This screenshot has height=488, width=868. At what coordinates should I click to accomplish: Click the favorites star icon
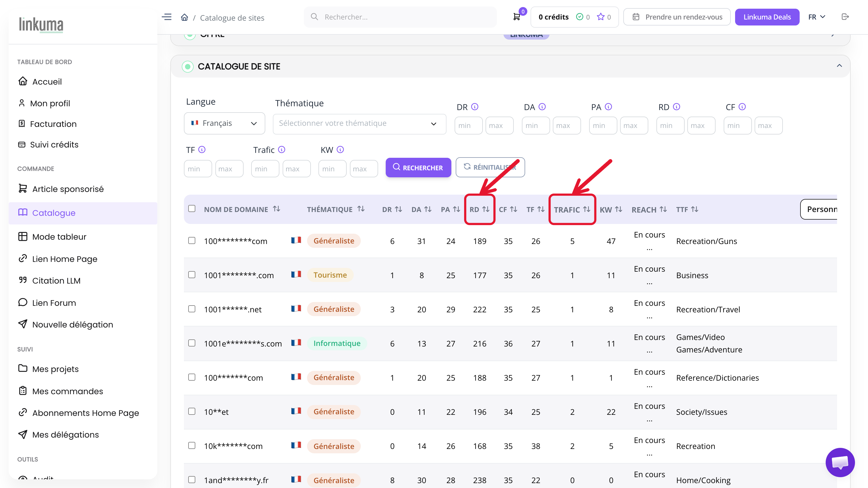point(601,17)
